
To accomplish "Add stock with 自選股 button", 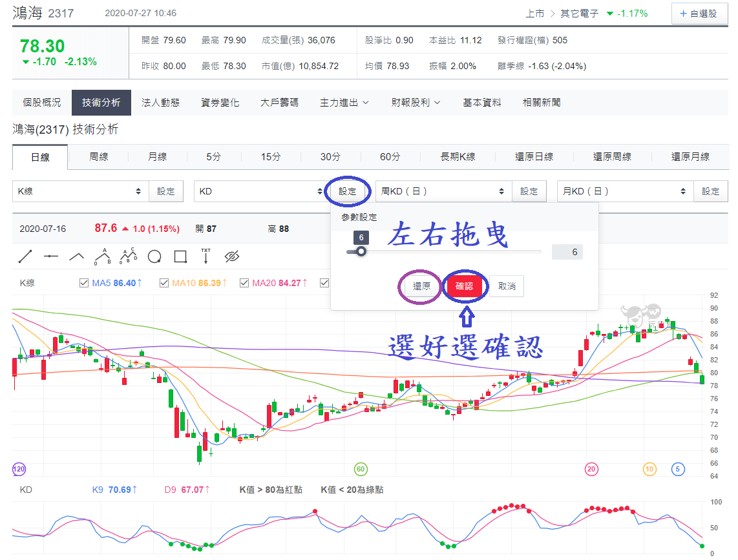I will [699, 14].
